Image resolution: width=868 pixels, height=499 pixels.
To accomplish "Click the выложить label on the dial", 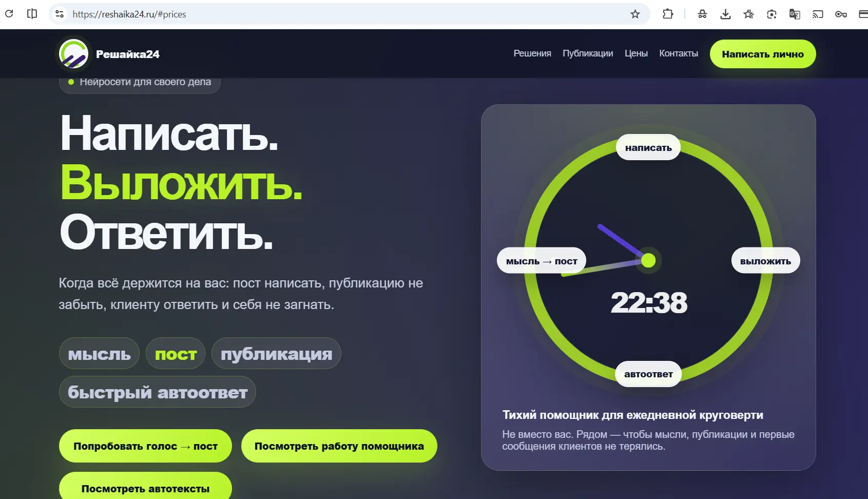I will 765,261.
